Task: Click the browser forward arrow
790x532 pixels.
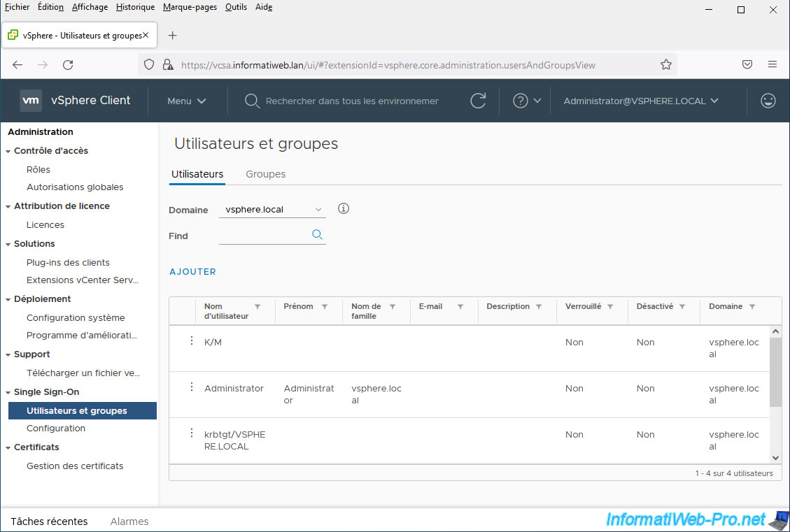Action: pos(43,65)
